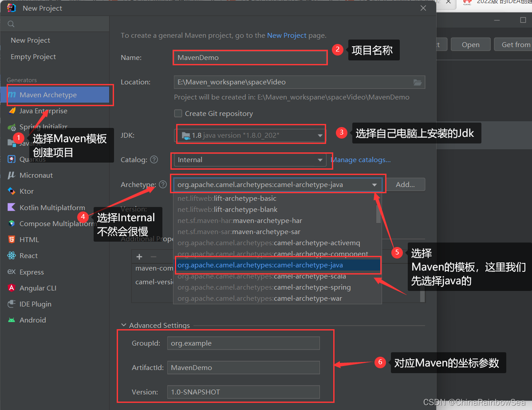Click the Quarkus generator icon
This screenshot has height=410, width=532.
12,159
